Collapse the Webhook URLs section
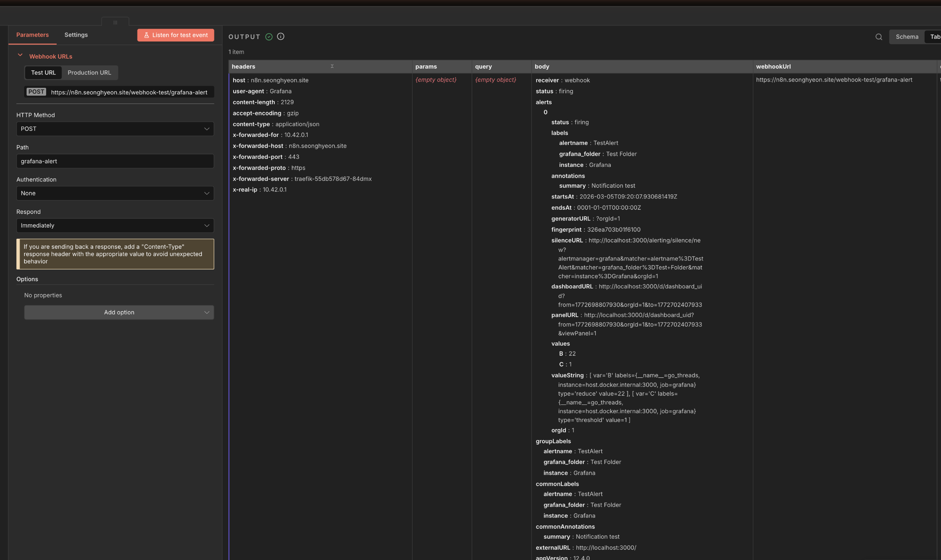Viewport: 941px width, 560px height. click(x=20, y=55)
